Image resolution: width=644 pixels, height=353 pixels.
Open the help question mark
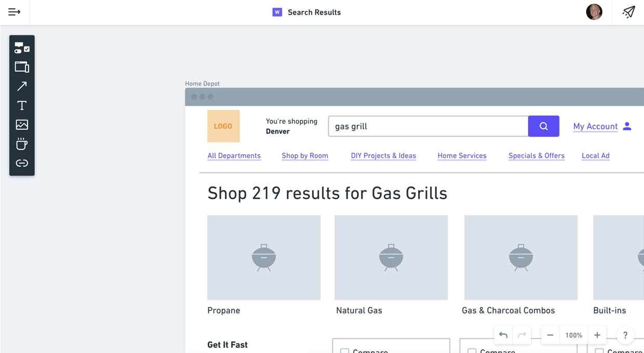[x=625, y=335]
